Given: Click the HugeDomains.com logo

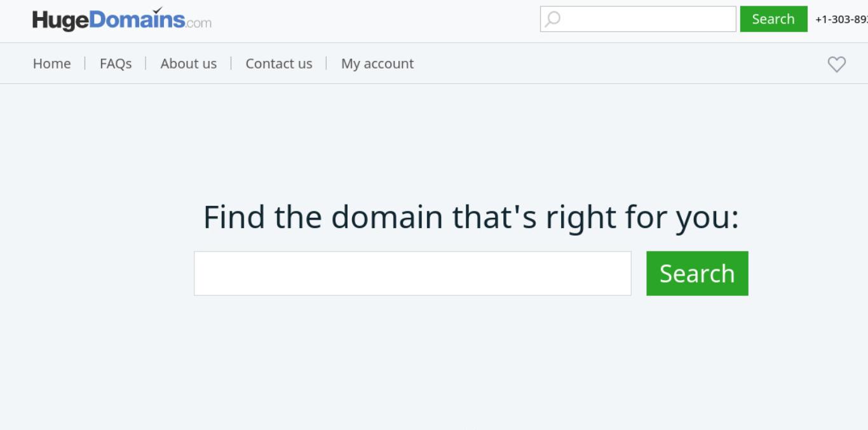Looking at the screenshot, I should (122, 20).
